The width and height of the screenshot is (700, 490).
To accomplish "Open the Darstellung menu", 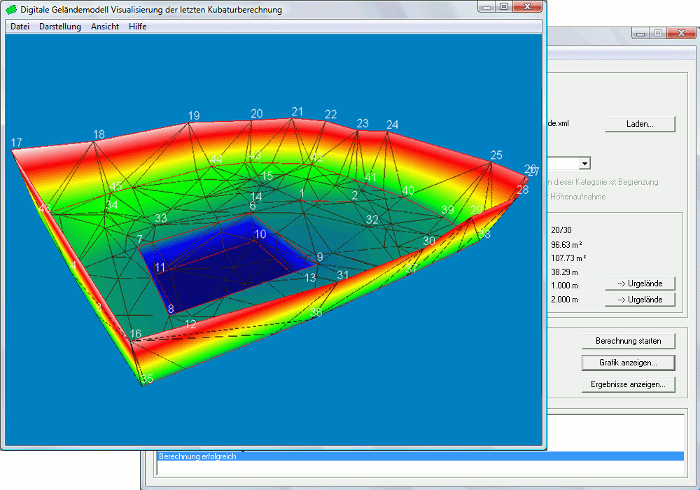I will coord(60,26).
